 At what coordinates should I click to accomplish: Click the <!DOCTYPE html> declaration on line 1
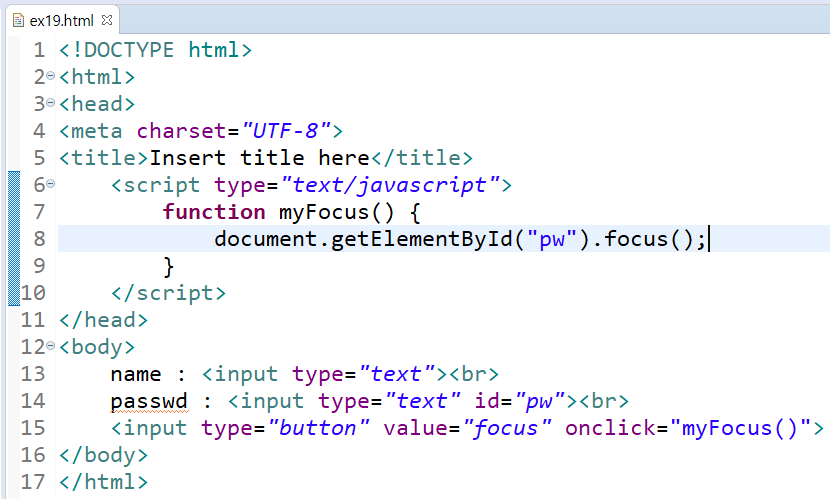coord(156,50)
